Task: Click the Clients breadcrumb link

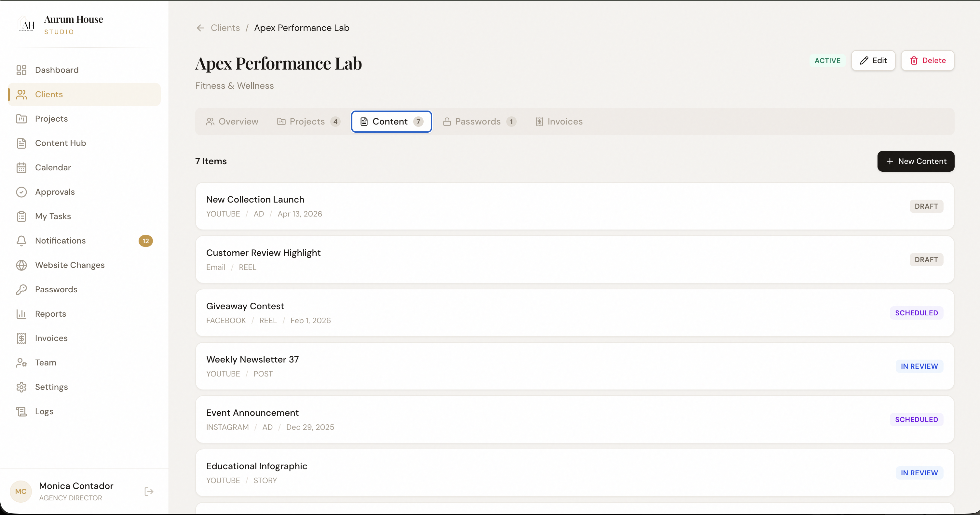Action: click(225, 28)
